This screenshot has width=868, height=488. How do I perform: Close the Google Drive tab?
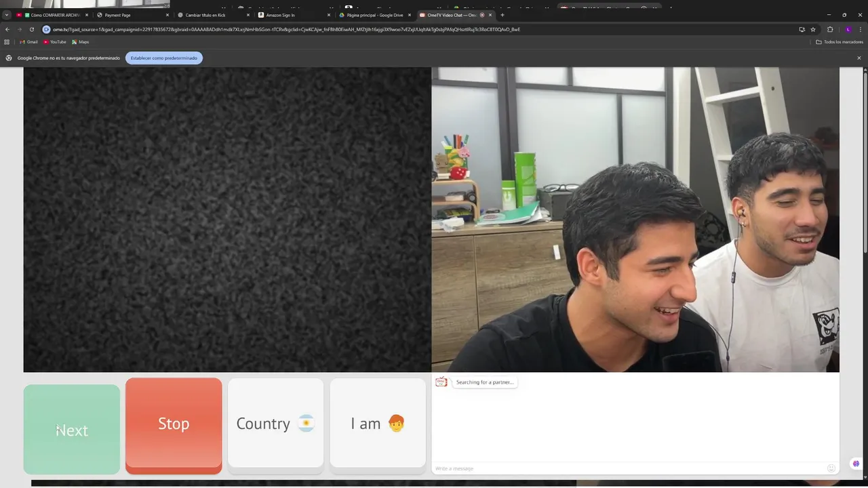(x=410, y=15)
